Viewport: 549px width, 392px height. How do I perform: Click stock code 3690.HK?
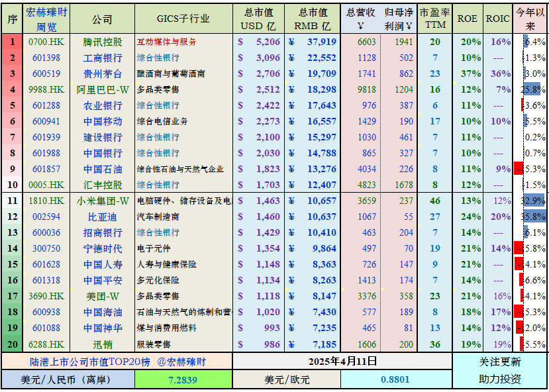click(46, 296)
